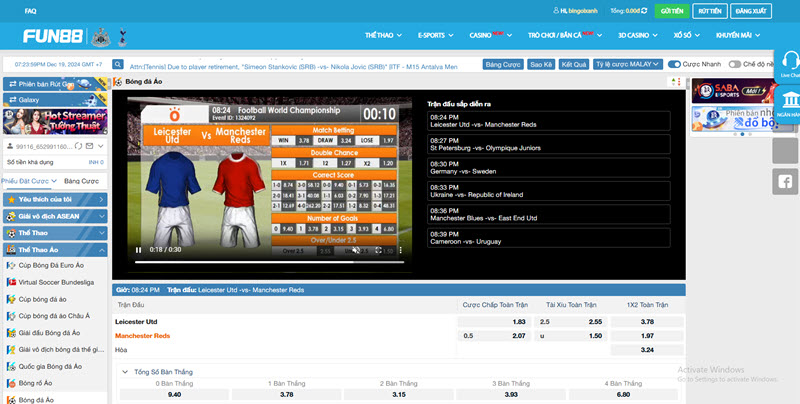Viewport: 800px width, 404px height.
Task: Click the account mail envelope icon
Action: click(x=90, y=146)
